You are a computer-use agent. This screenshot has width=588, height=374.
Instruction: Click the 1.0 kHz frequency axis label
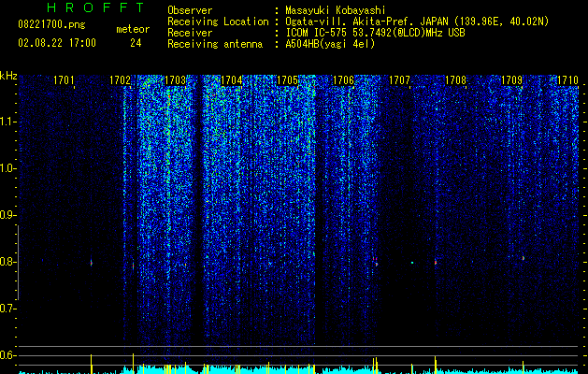coord(7,168)
